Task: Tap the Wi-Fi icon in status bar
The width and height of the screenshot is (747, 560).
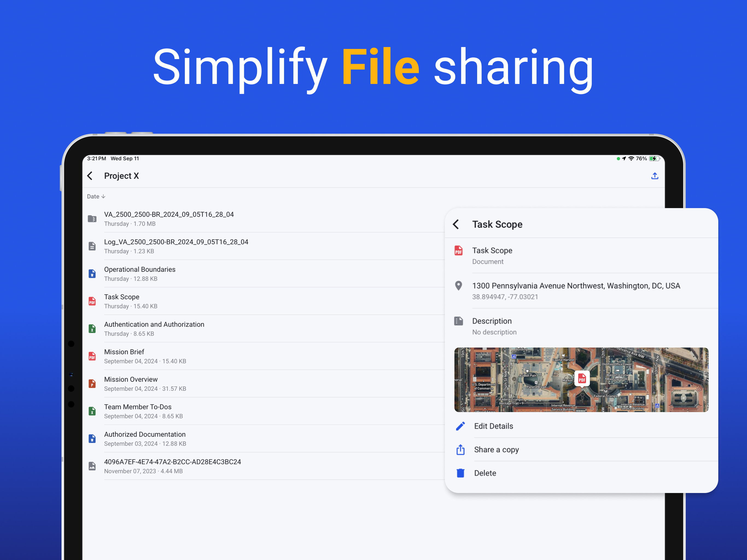Action: pos(631,158)
